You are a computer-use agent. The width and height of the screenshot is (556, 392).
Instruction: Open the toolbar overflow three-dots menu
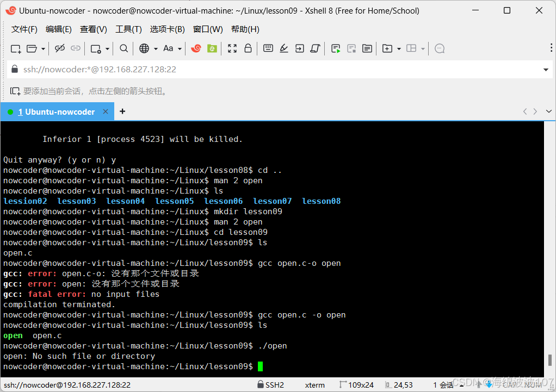click(551, 48)
